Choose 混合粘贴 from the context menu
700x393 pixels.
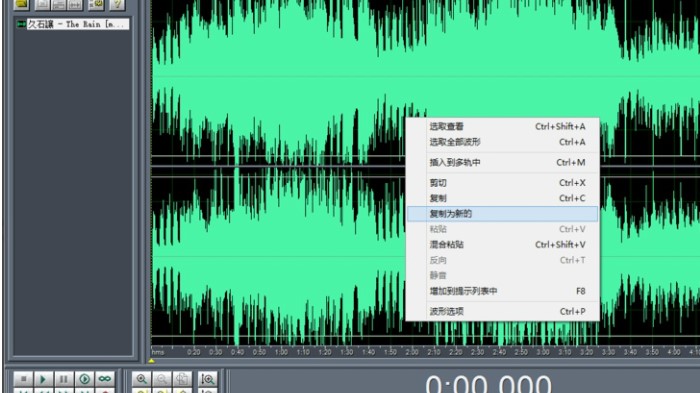coord(503,245)
